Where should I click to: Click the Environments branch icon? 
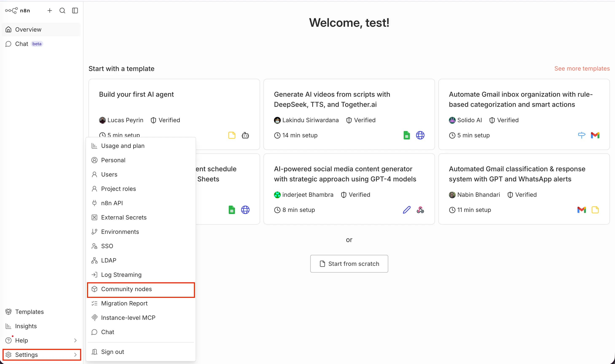94,232
